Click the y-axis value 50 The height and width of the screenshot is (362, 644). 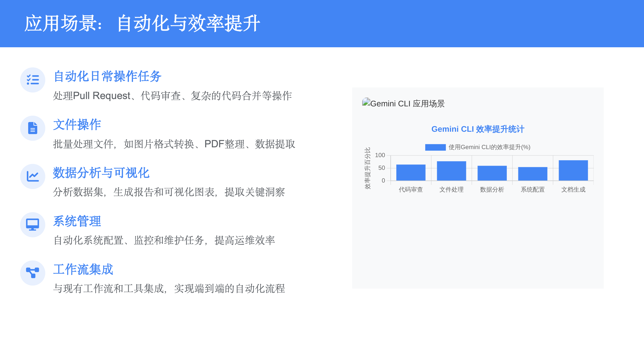pyautogui.click(x=382, y=168)
